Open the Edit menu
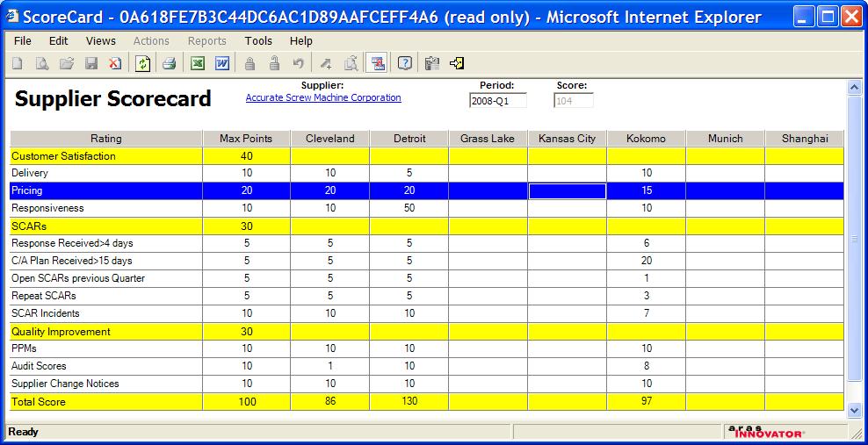Viewport: 868px width, 445px height. coord(59,41)
